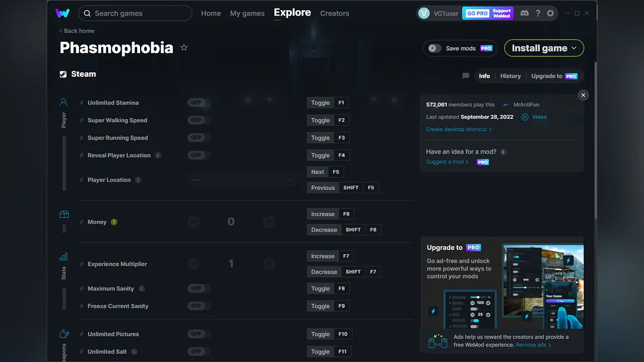Go to My games tab
This screenshot has width=644, height=362.
pos(247,13)
